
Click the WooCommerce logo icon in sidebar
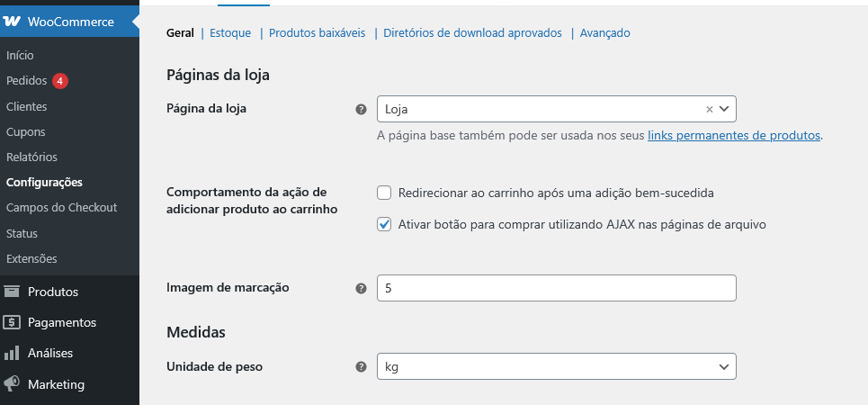[12, 22]
